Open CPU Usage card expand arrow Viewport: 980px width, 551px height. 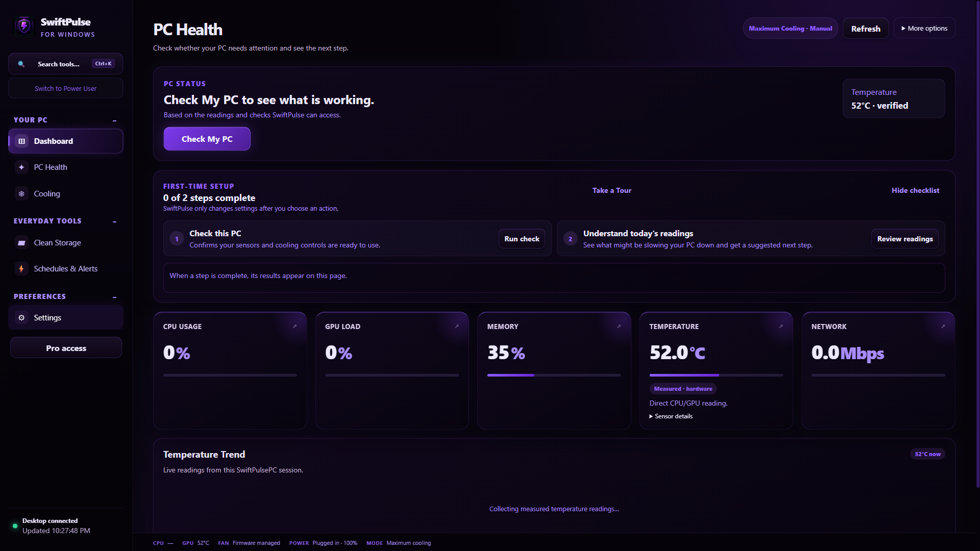(x=295, y=327)
